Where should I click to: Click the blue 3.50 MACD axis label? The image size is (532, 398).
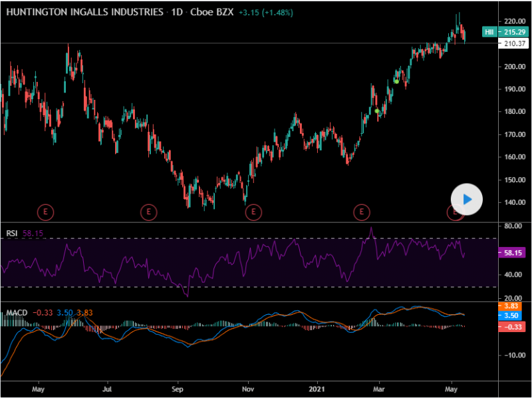512,315
